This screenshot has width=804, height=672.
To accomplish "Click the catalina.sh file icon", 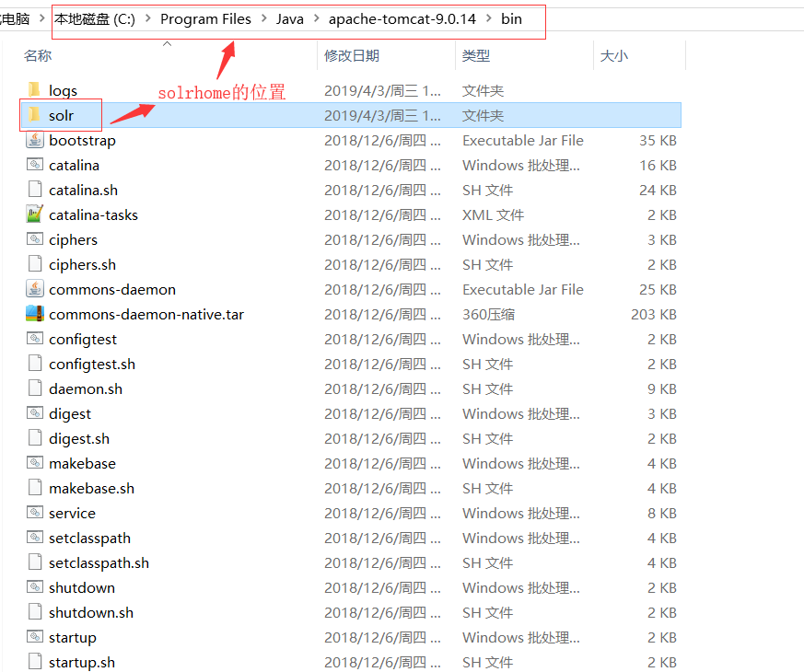I will tap(34, 190).
